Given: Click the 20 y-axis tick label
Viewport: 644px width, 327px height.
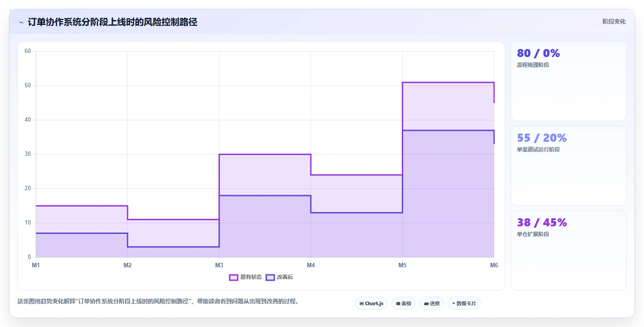Looking at the screenshot, I should pyautogui.click(x=28, y=188).
